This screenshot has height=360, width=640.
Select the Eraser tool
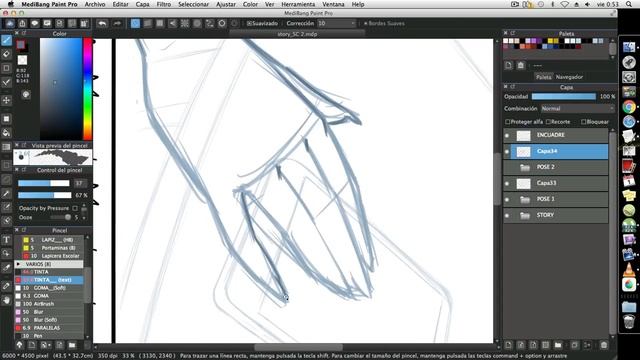[6, 54]
